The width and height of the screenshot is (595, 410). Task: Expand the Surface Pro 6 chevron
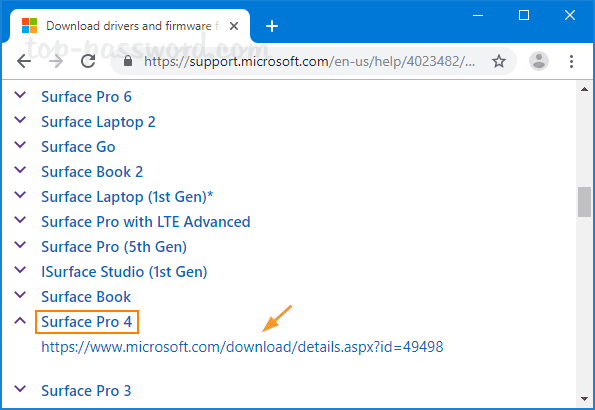pyautogui.click(x=20, y=95)
